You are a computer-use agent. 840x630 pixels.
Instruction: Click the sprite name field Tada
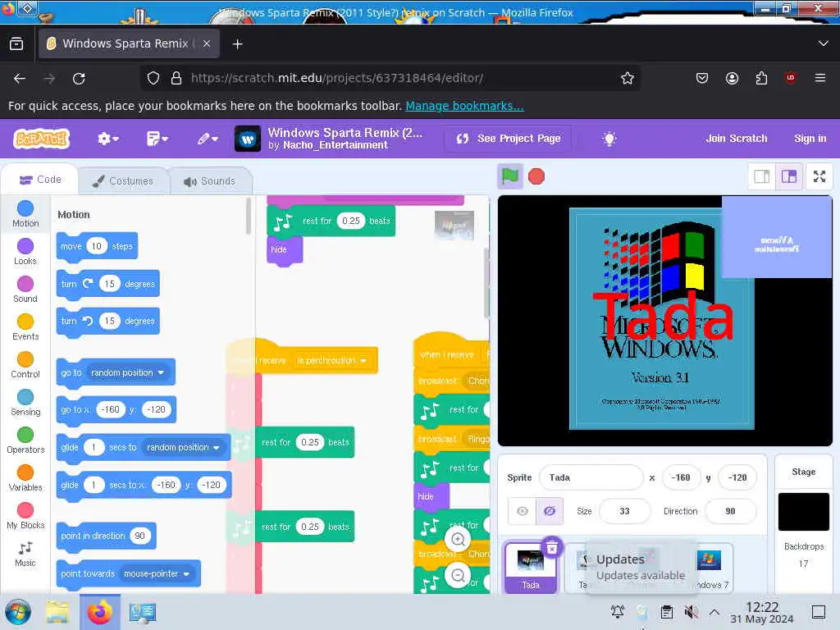coord(591,477)
